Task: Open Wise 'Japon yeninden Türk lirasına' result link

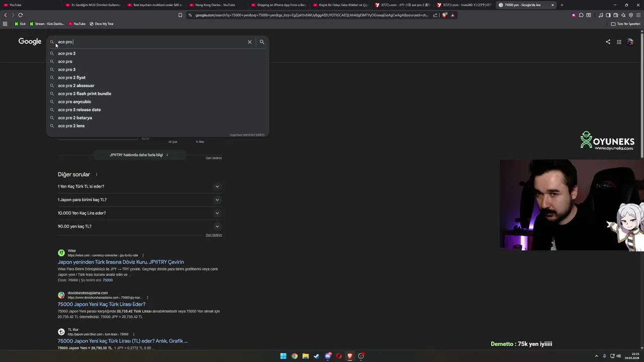Action: [121, 262]
